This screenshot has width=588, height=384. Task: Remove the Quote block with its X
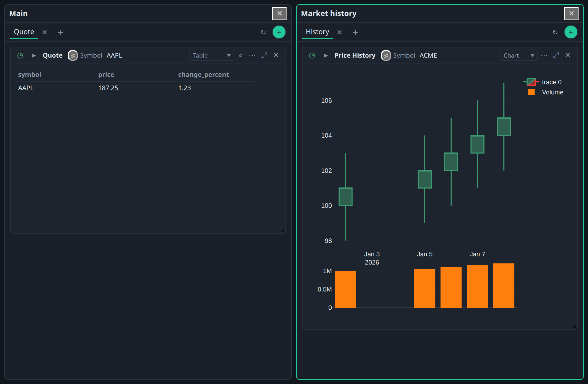pyautogui.click(x=276, y=55)
